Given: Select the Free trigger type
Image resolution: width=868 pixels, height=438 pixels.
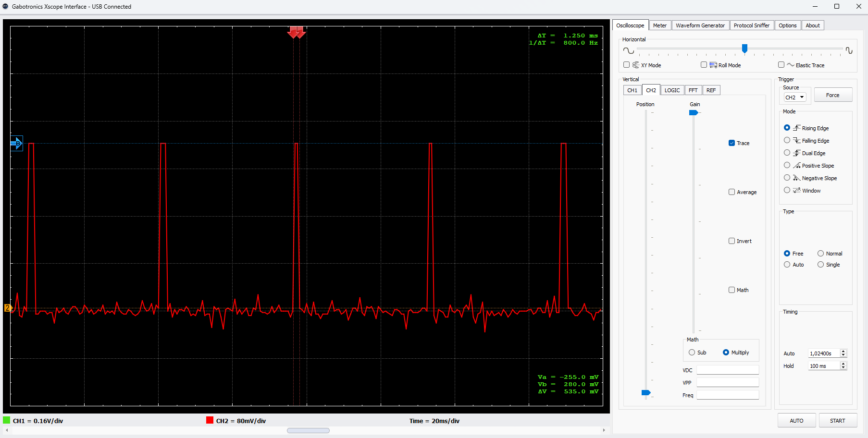Looking at the screenshot, I should tap(787, 254).
